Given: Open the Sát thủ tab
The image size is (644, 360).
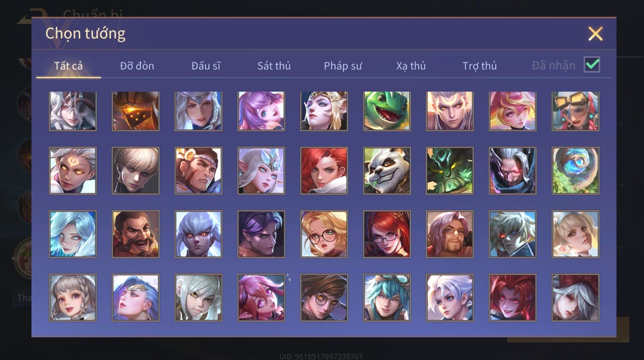Looking at the screenshot, I should pyautogui.click(x=274, y=66).
